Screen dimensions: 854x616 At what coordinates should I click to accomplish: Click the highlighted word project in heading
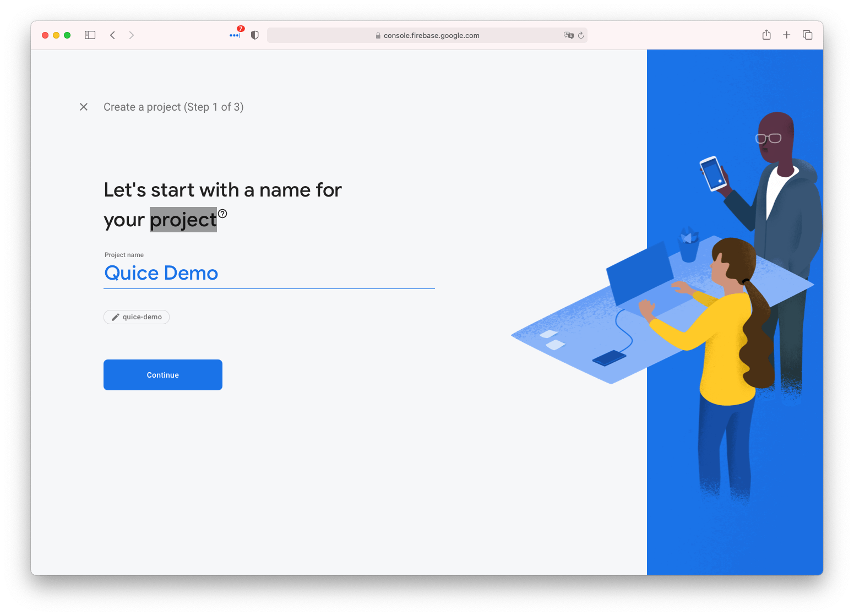point(183,220)
